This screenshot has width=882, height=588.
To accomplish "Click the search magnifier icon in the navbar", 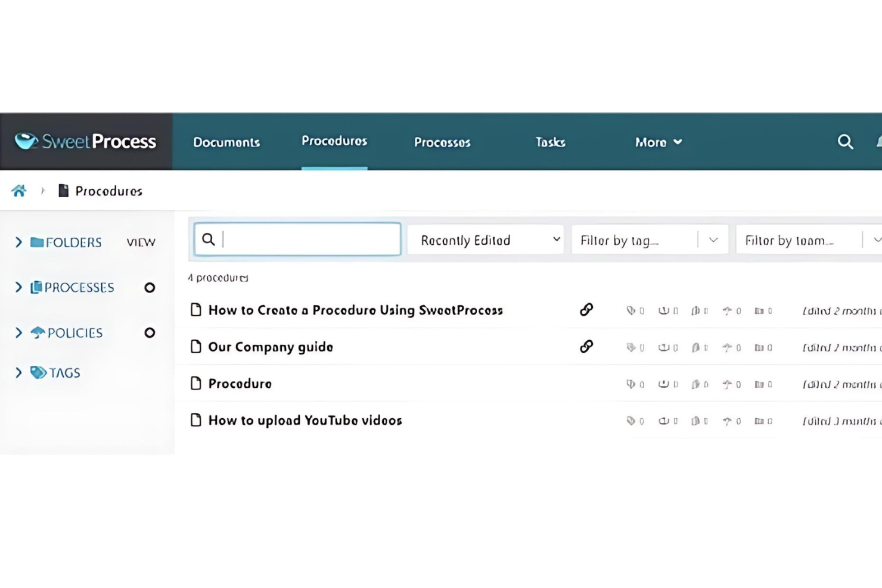I will 845,142.
